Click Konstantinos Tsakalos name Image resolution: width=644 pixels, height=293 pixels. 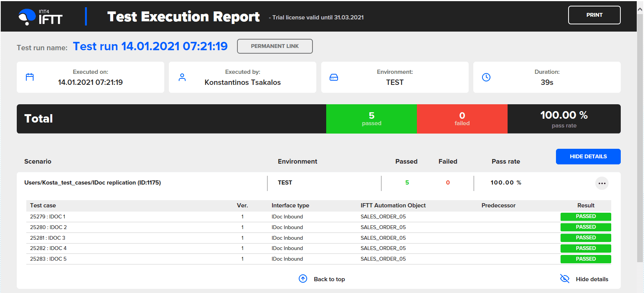click(x=243, y=83)
